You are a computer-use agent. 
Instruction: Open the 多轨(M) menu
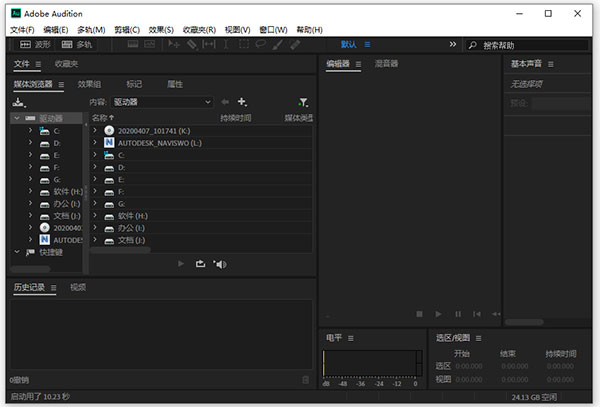91,30
